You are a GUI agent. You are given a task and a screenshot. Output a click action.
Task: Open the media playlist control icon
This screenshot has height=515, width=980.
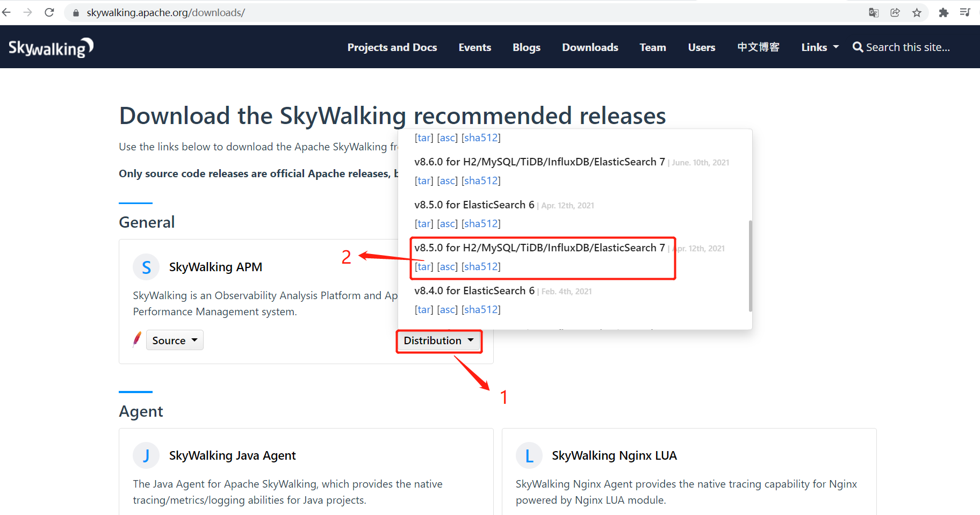[965, 12]
